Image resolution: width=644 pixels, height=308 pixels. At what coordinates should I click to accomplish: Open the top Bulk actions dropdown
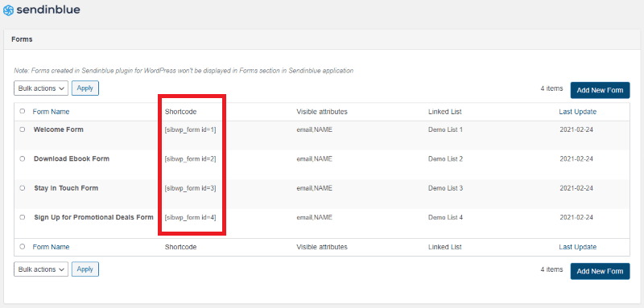(41, 88)
